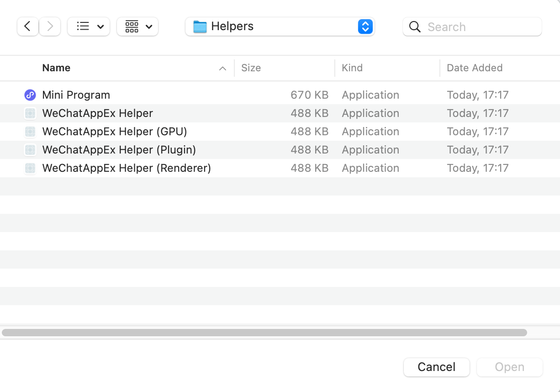Select the WeChatAppEx Helper row
The image size is (560, 392).
coord(97,113)
